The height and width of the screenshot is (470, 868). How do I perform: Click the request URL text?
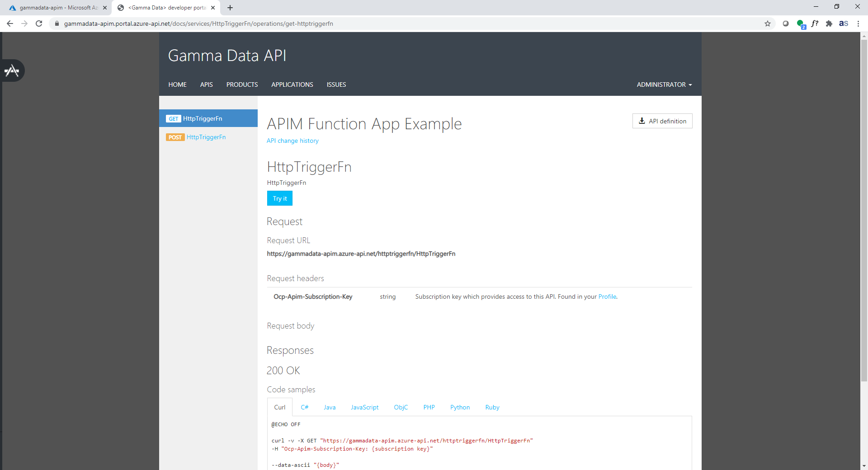tap(361, 254)
